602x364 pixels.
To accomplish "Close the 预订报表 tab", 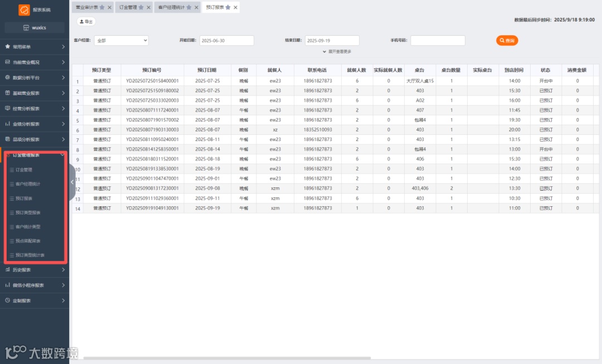I will pyautogui.click(x=235, y=7).
